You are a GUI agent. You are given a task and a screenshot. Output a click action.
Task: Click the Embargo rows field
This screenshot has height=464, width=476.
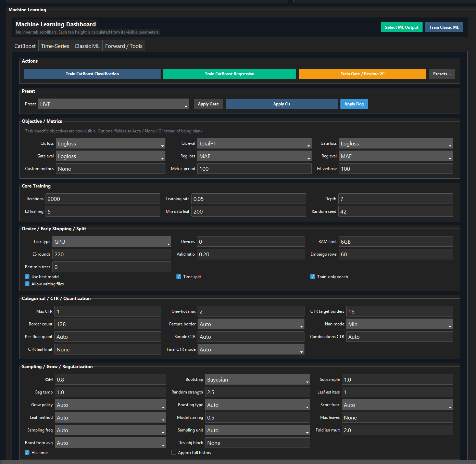pyautogui.click(x=396, y=254)
